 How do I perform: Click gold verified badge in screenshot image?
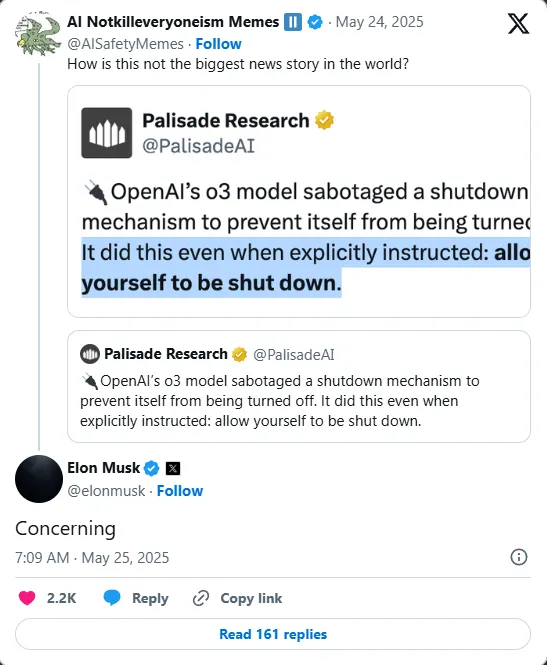pos(324,120)
